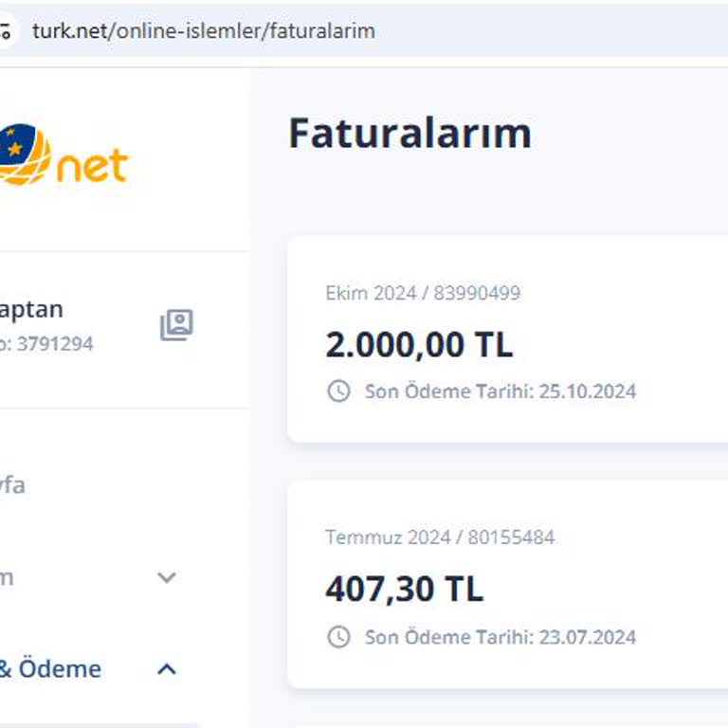Click the site info icon in address bar
The height and width of the screenshot is (728, 728).
(x=6, y=31)
